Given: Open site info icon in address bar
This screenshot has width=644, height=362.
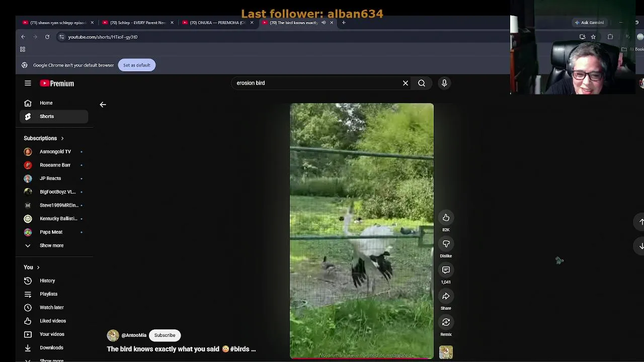Looking at the screenshot, I should click(x=61, y=37).
